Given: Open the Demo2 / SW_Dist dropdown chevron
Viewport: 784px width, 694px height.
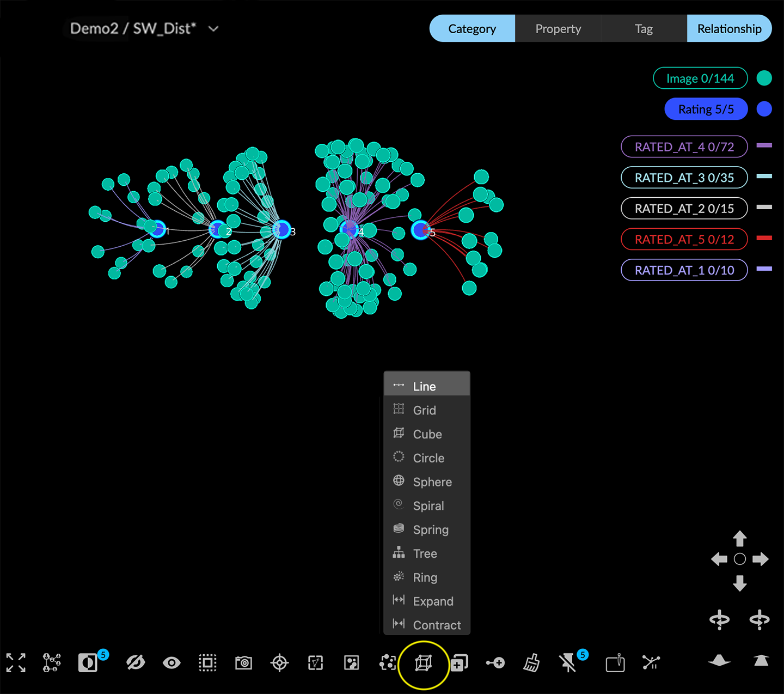Looking at the screenshot, I should pyautogui.click(x=213, y=29).
